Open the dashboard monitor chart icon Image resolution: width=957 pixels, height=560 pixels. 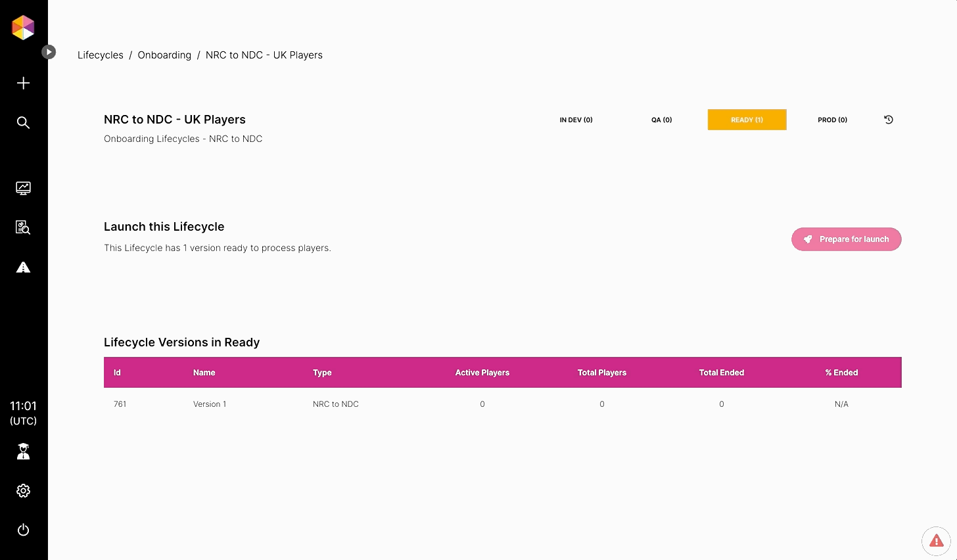(23, 188)
